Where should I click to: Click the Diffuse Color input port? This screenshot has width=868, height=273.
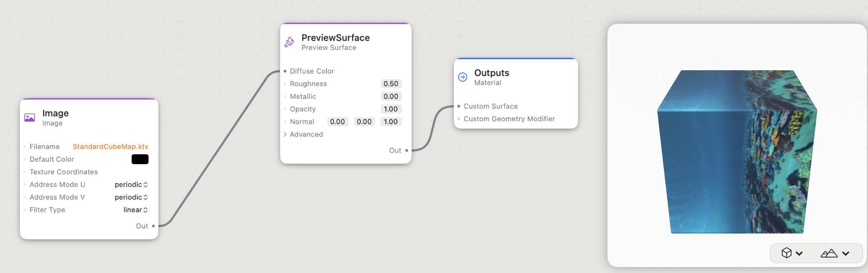pos(285,71)
